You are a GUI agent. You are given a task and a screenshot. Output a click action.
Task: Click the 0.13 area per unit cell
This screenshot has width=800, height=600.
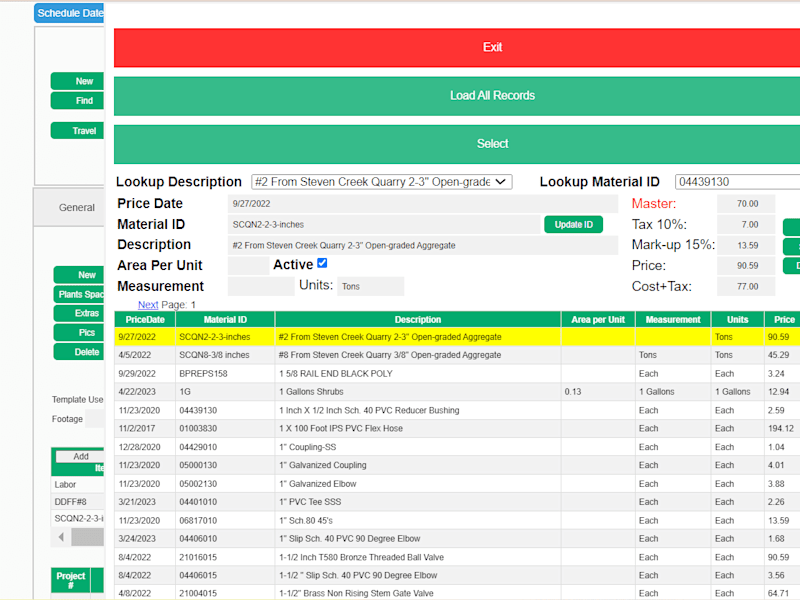coord(598,392)
